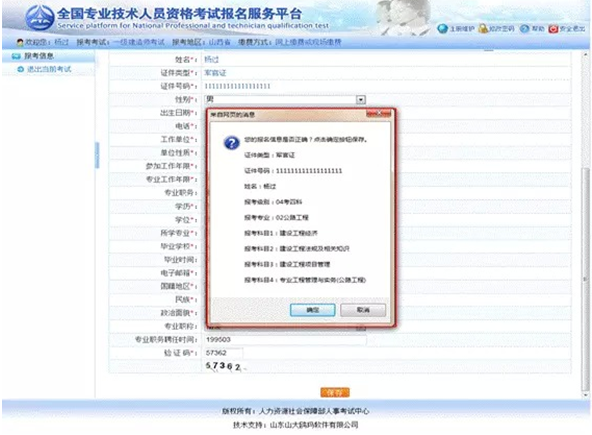Click the 报考信息 sidebar icon
The height and width of the screenshot is (435, 592).
coord(16,56)
